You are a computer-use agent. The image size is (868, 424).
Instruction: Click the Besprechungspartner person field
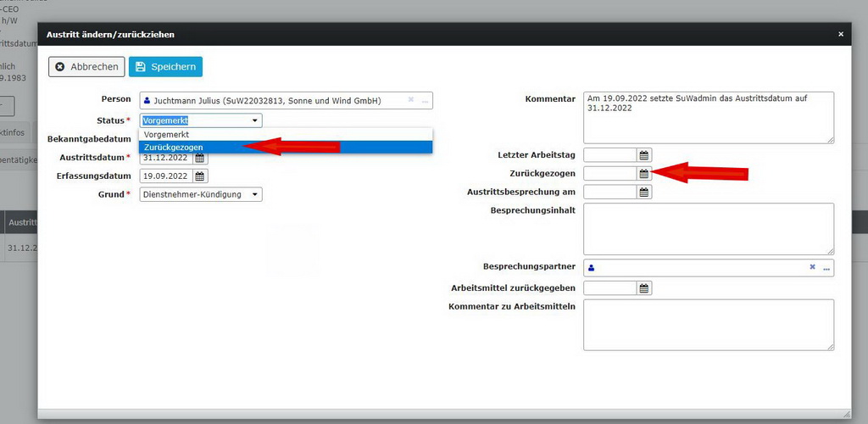pos(709,267)
